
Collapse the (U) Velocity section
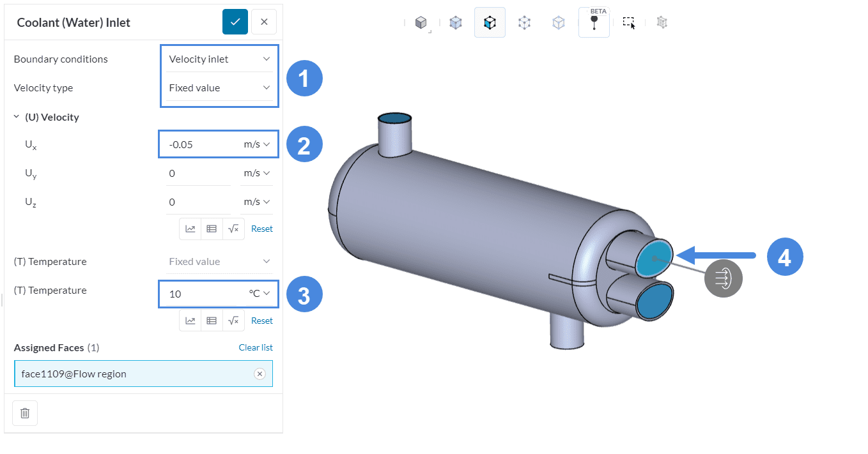(x=17, y=117)
